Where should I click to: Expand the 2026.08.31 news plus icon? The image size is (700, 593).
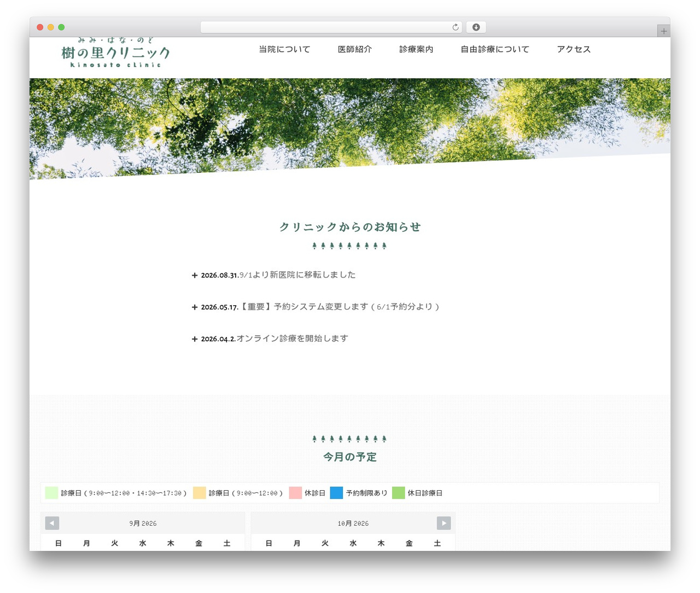(x=195, y=275)
